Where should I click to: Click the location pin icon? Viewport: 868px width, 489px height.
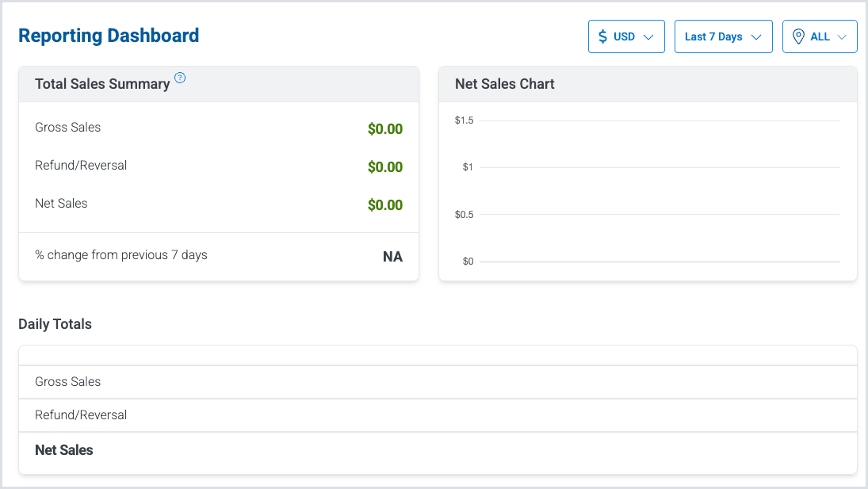[798, 36]
